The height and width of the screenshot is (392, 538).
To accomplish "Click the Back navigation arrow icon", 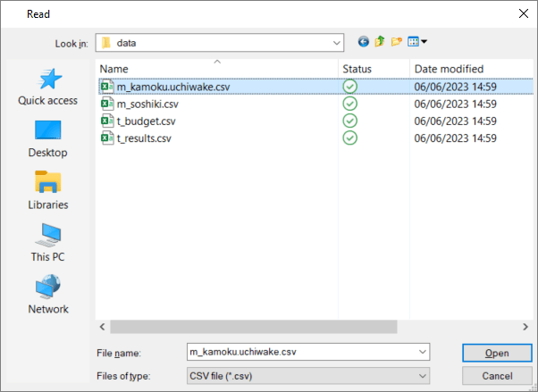I will coord(364,42).
